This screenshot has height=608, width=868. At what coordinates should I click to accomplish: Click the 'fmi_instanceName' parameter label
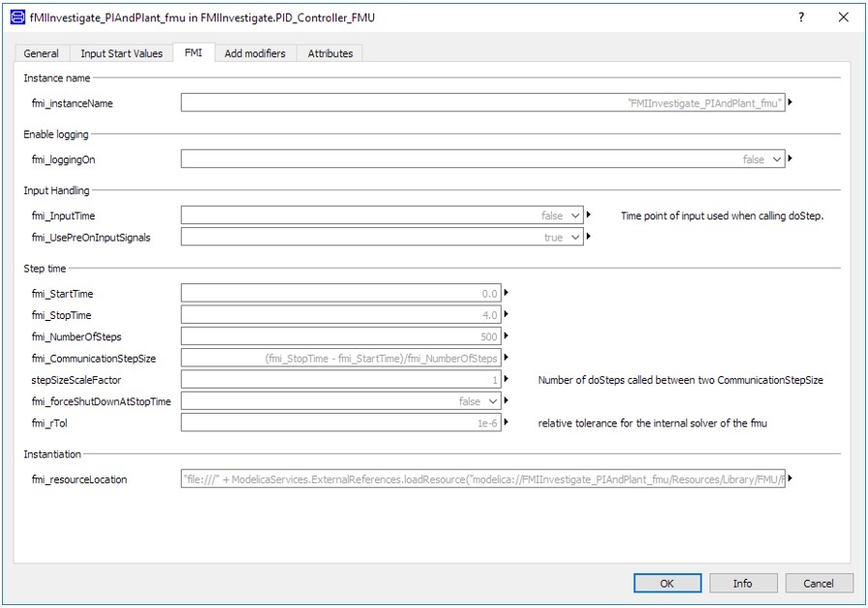point(72,103)
